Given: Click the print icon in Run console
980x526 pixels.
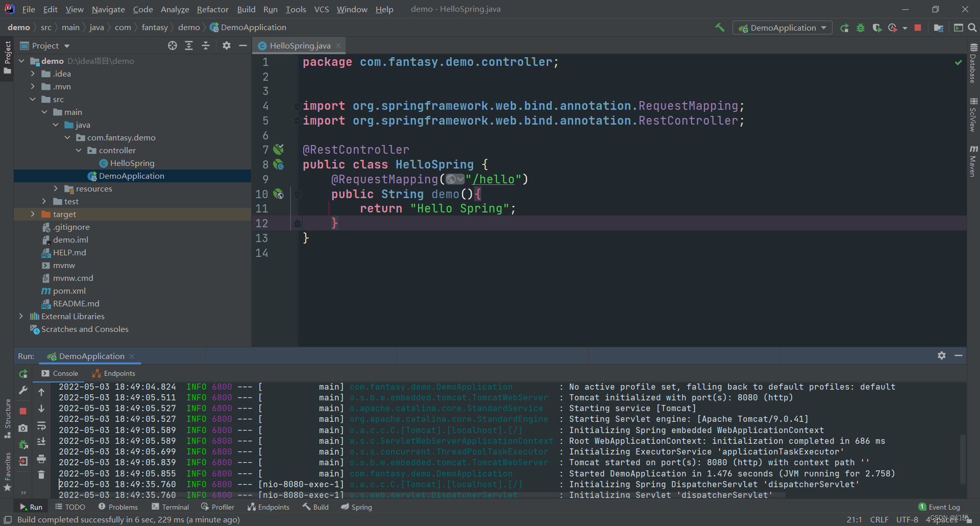Looking at the screenshot, I should 41,459.
